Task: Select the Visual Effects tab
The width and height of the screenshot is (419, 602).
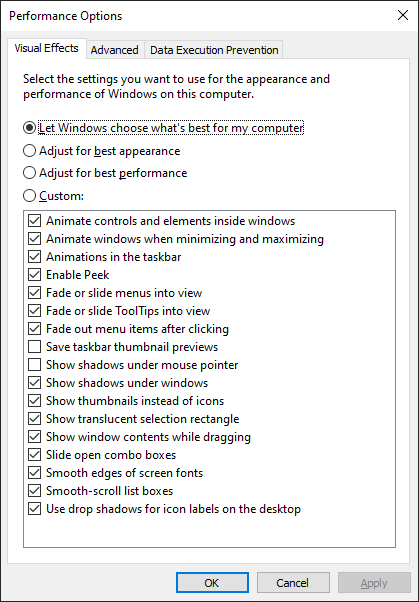Action: coord(46,48)
